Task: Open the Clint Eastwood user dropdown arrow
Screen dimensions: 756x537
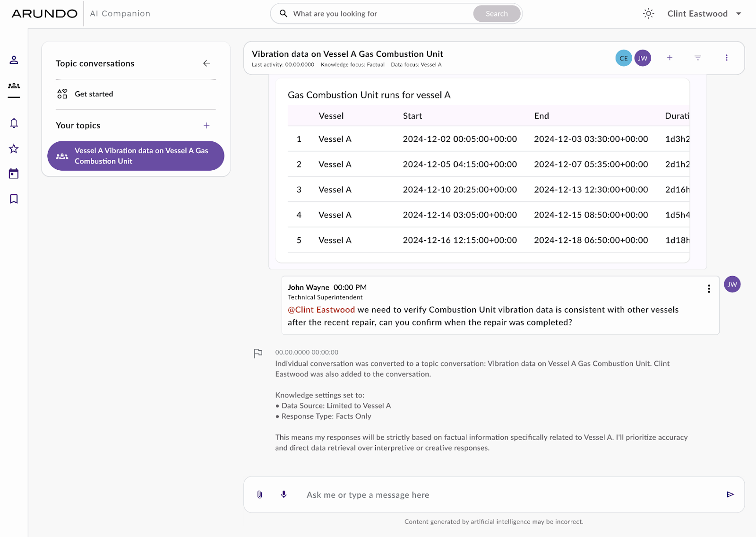Action: tap(739, 14)
